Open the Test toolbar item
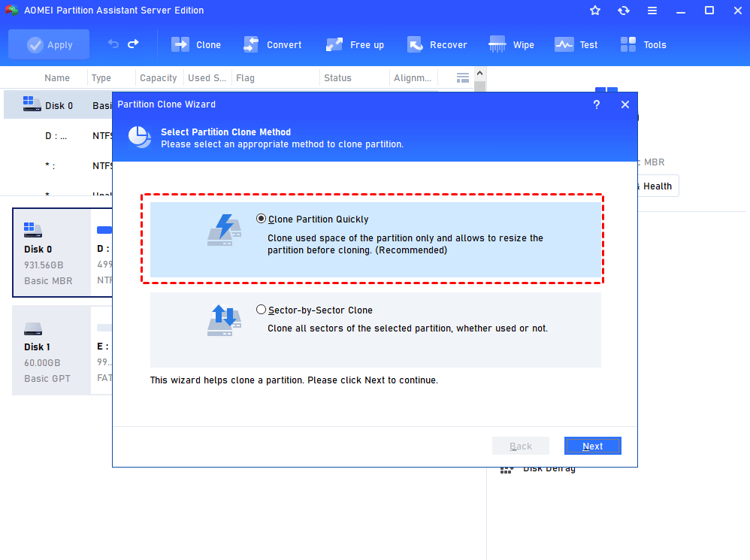The height and width of the screenshot is (560, 750). (x=576, y=44)
